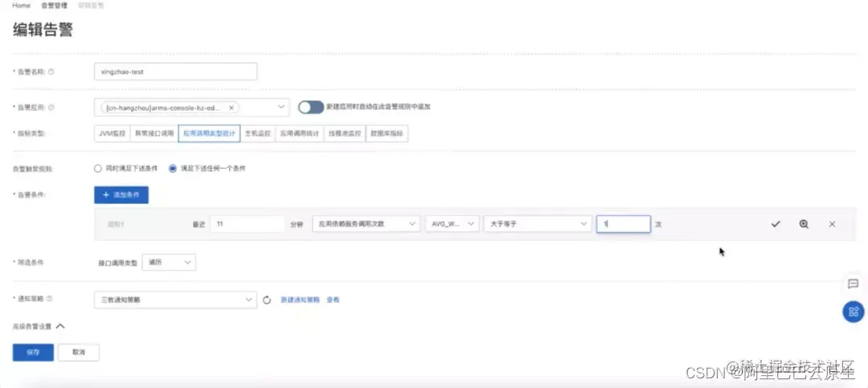
Task: Click the 取消 cancel button
Action: point(79,353)
